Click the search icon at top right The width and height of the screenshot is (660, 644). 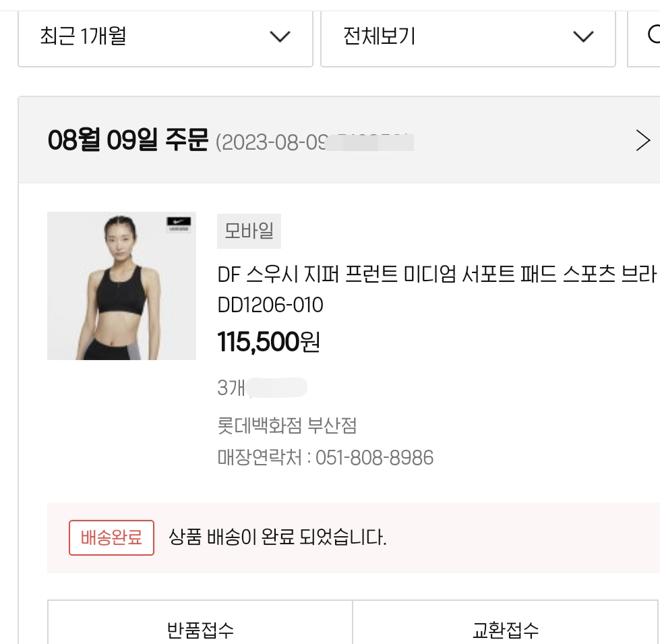653,35
